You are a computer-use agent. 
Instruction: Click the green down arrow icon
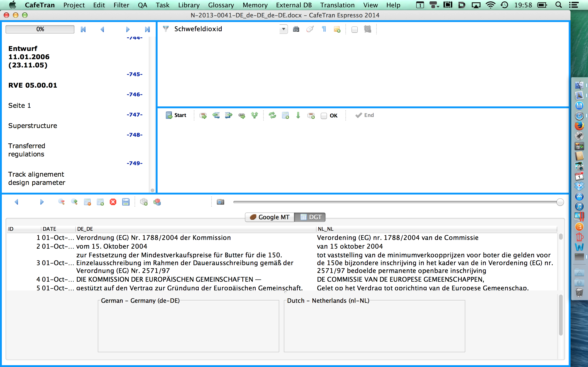(x=298, y=115)
